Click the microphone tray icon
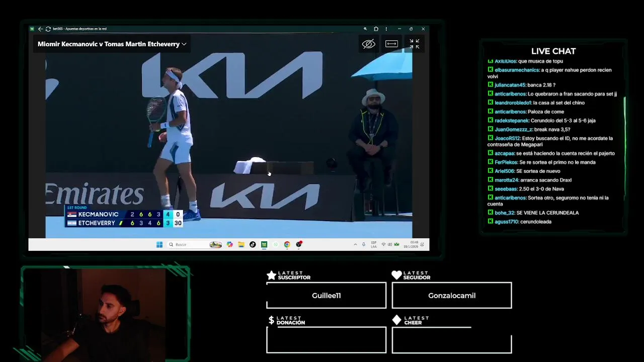The image size is (644, 362). click(x=364, y=244)
